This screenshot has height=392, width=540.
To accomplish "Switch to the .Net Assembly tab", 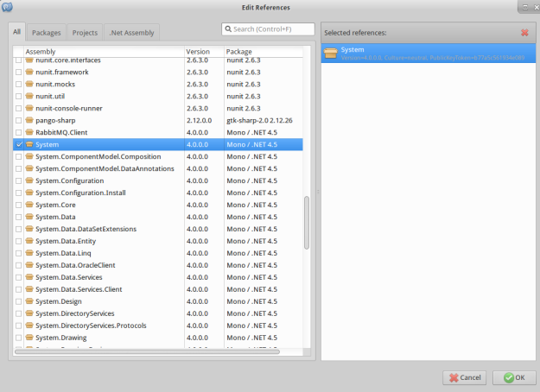I will click(131, 33).
